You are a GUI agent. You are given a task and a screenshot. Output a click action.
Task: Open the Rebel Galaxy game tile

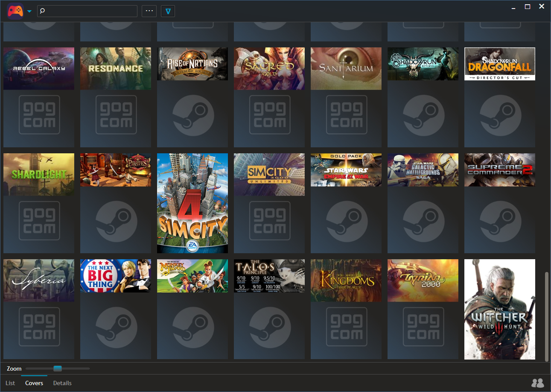(39, 68)
